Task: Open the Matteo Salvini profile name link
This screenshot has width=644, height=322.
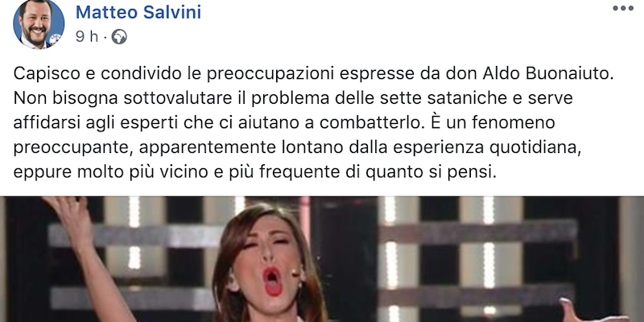Action: coord(138,12)
